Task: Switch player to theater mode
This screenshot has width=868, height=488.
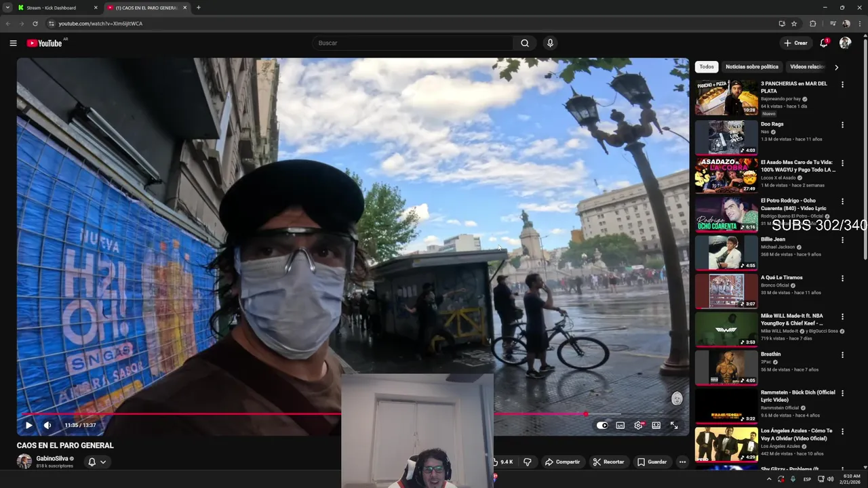Action: [x=656, y=425]
